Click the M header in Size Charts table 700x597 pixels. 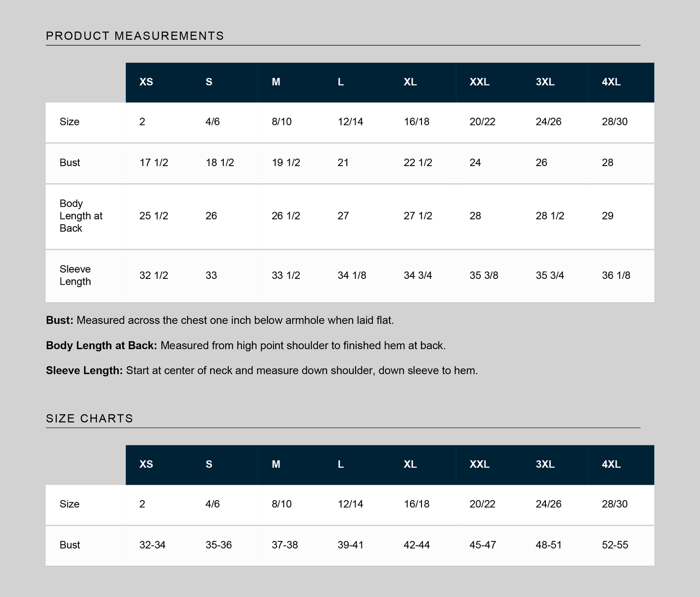(276, 464)
